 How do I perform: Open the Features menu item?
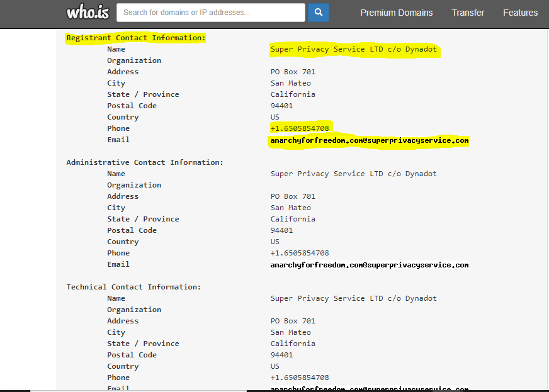(x=520, y=13)
